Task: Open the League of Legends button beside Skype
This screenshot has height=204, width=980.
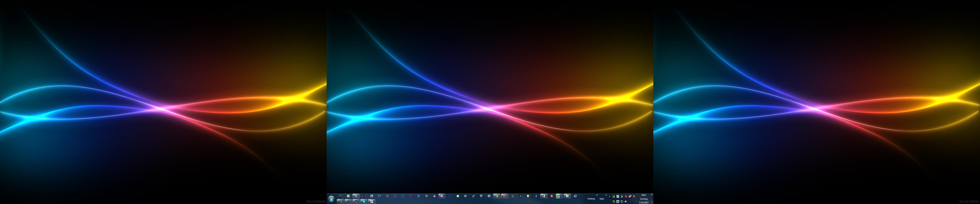Action: click(x=356, y=201)
